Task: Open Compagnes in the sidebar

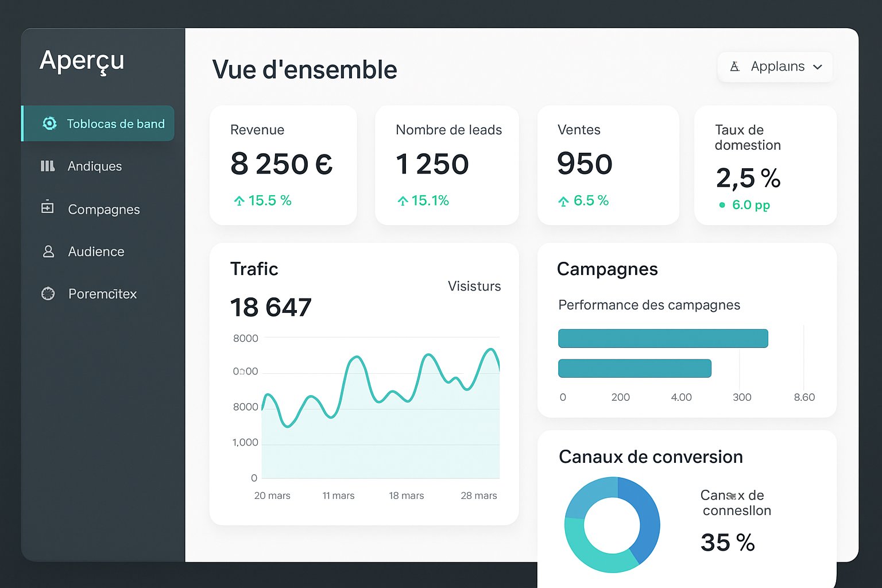Action: (x=104, y=210)
